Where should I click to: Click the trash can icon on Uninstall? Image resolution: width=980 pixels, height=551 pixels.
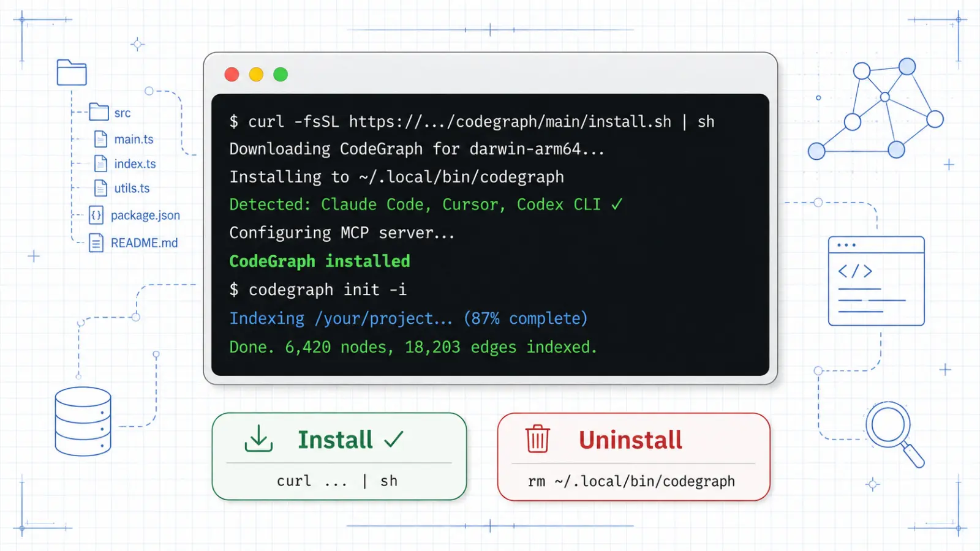click(x=538, y=438)
